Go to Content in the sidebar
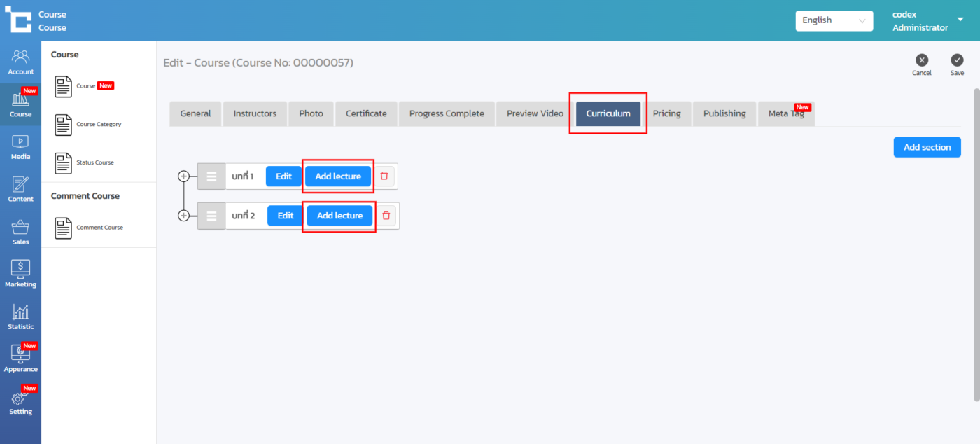This screenshot has width=980, height=444. 20,189
